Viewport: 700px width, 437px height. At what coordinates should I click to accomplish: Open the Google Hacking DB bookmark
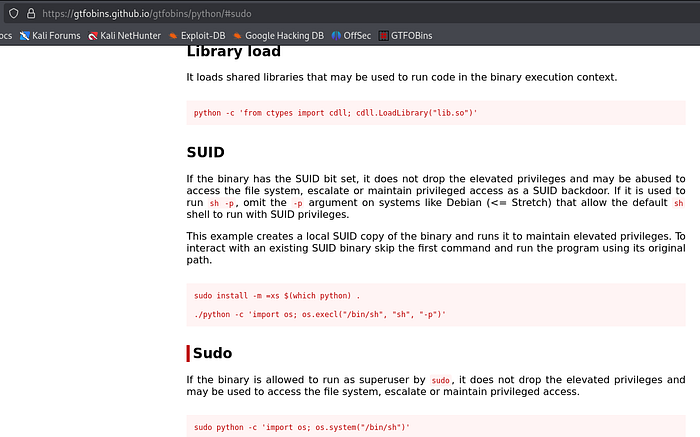click(x=279, y=36)
